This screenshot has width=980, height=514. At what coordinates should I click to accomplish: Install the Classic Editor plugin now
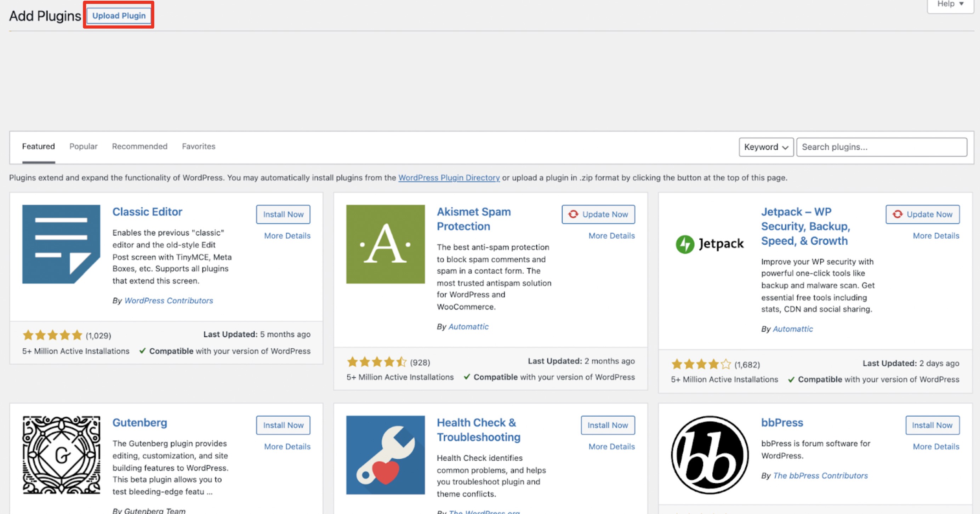point(284,214)
